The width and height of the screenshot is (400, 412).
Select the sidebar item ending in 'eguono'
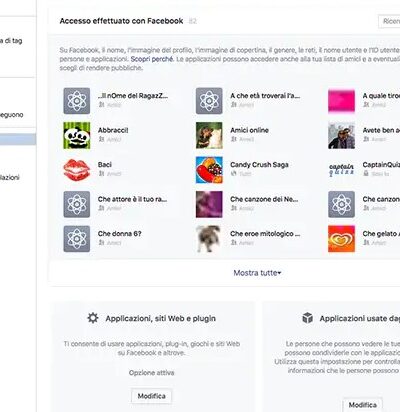12,115
